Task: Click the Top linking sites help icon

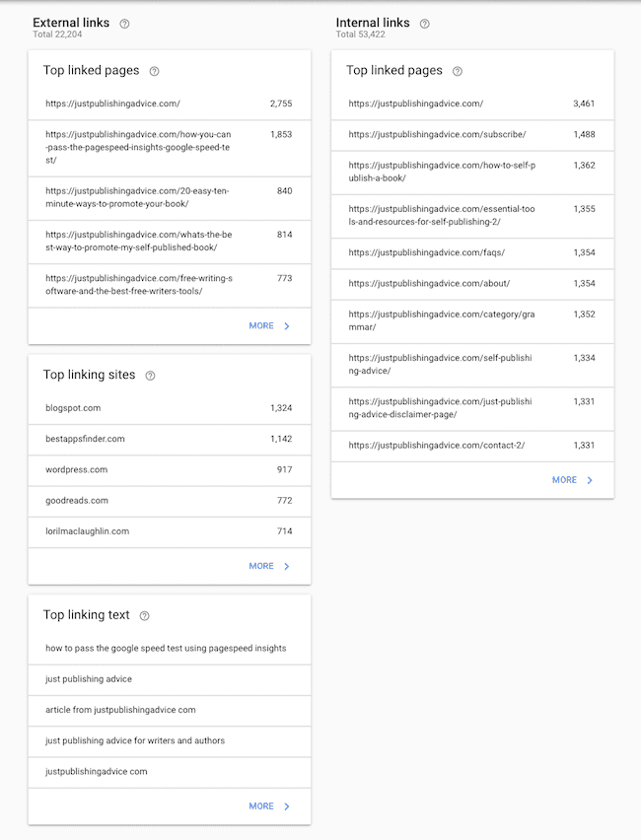Action: click(x=149, y=375)
